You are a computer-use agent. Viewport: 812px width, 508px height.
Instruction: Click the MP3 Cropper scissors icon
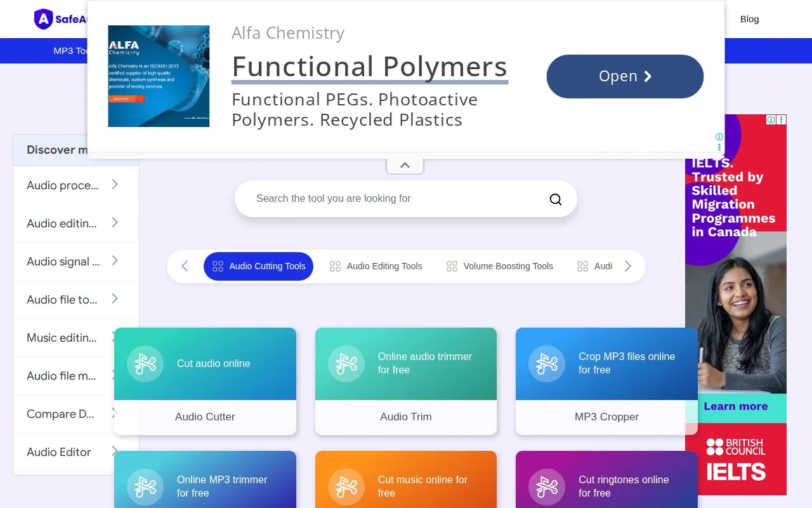(547, 364)
